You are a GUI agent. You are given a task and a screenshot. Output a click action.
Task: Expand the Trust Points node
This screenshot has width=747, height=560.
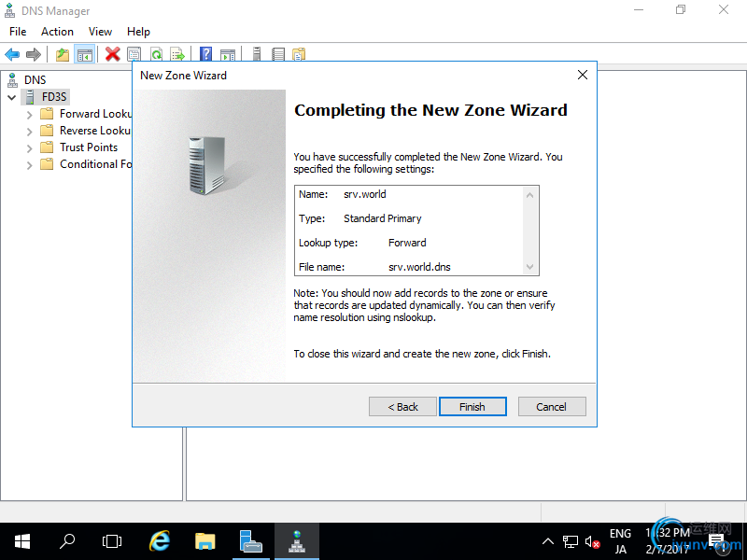(x=30, y=148)
